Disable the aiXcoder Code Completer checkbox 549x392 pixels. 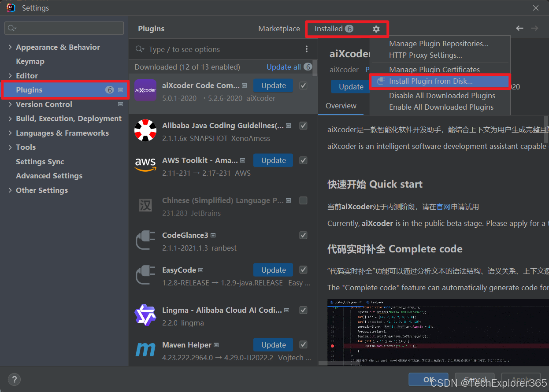click(x=303, y=85)
